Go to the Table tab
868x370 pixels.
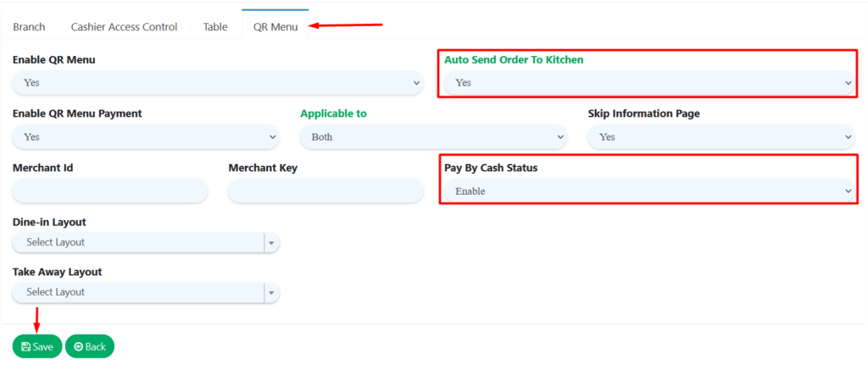[x=215, y=27]
